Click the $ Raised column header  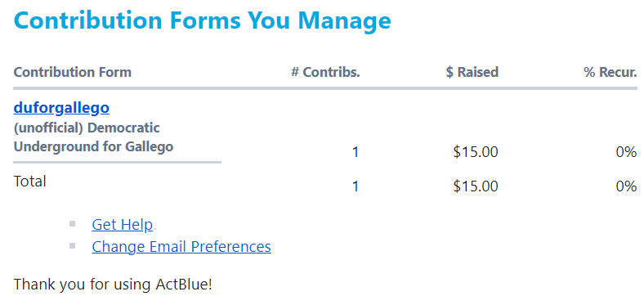pos(472,72)
